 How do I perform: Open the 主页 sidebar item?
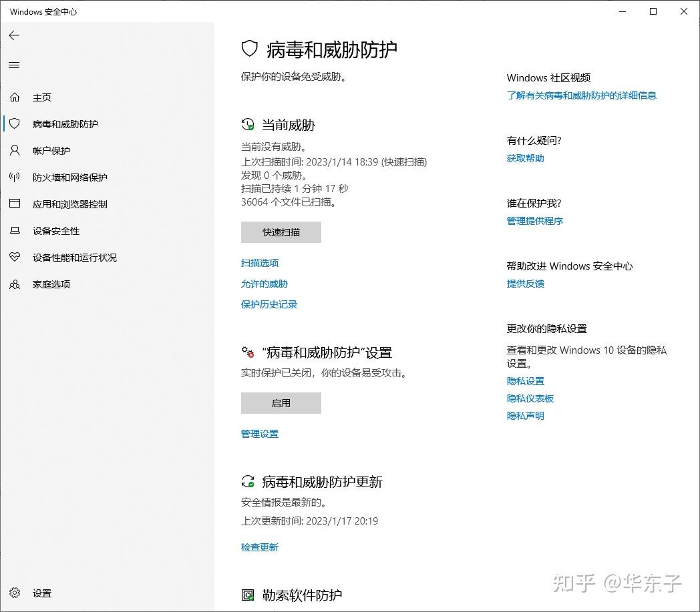[x=107, y=97]
